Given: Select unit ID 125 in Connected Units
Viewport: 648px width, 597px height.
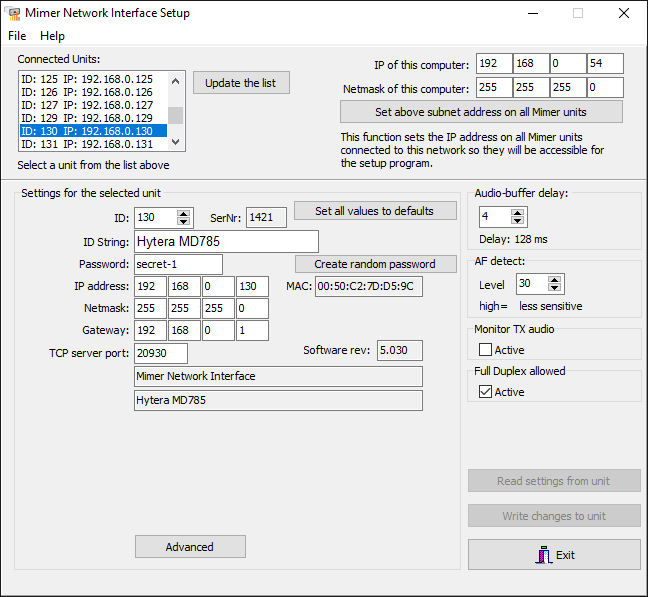Looking at the screenshot, I should pos(93,79).
